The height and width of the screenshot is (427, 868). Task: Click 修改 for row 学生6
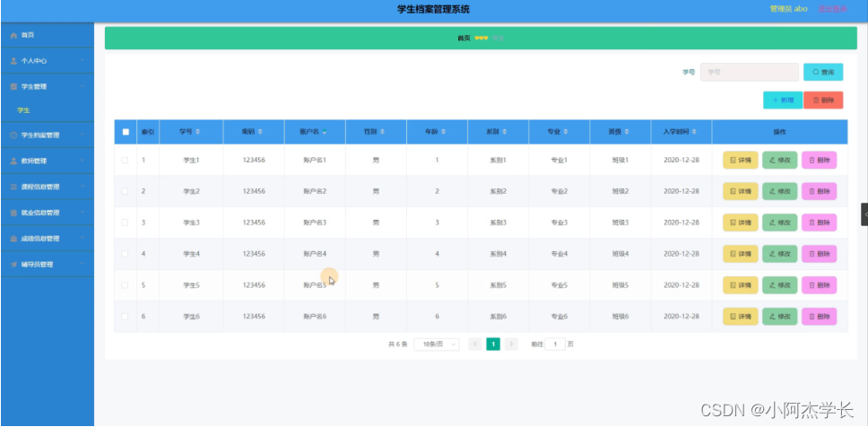coord(779,317)
